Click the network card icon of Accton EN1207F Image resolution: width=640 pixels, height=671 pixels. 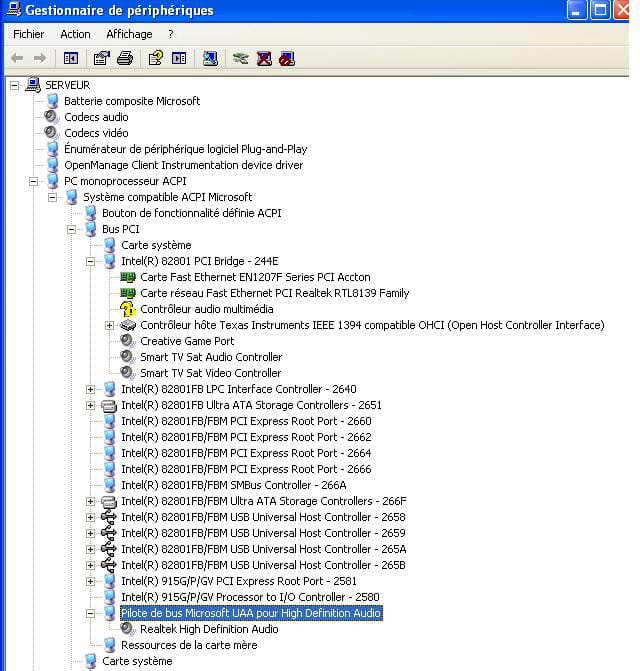point(127,277)
